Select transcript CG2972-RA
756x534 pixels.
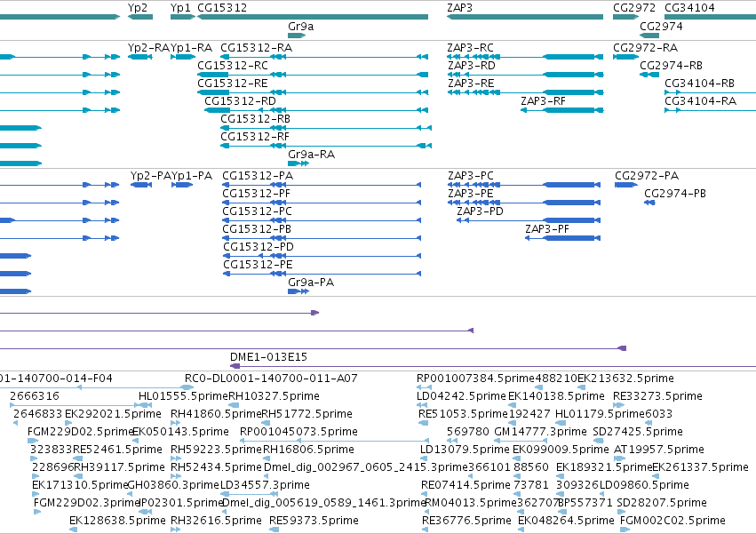click(x=645, y=48)
